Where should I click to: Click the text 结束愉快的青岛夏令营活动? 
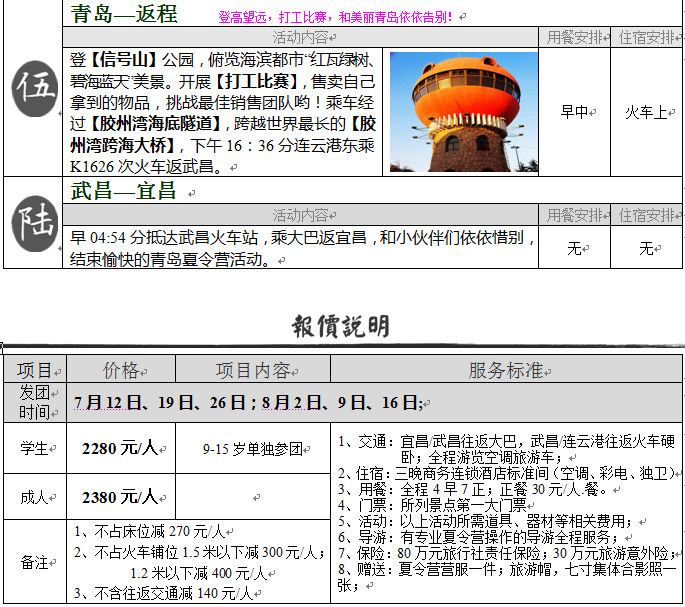pos(170,260)
